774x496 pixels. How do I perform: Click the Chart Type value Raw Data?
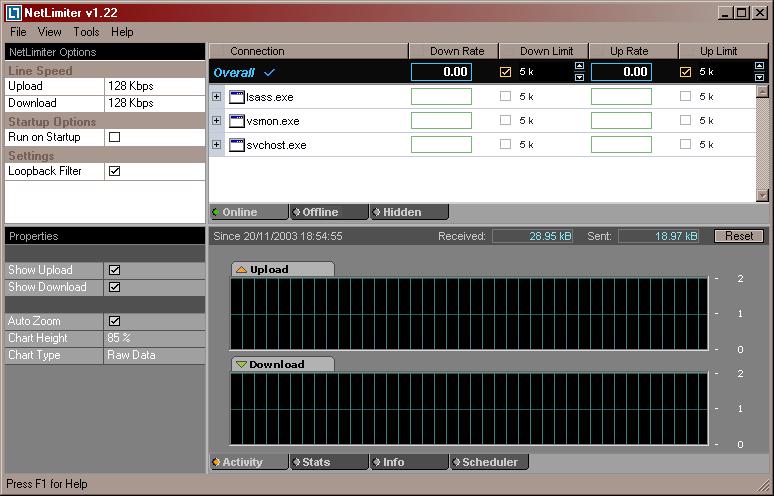click(131, 355)
